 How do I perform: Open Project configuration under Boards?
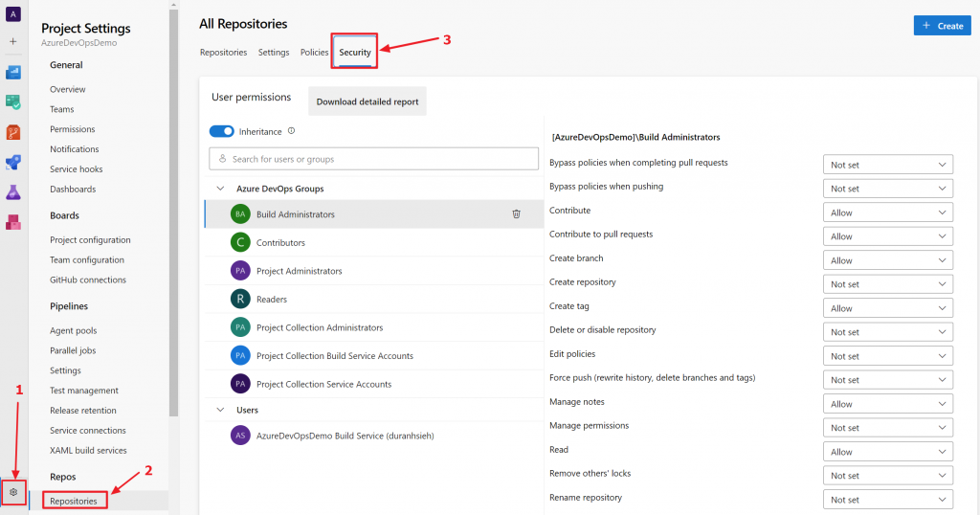click(x=90, y=239)
